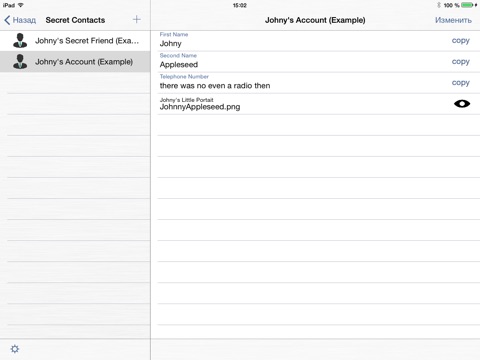The height and width of the screenshot is (360, 480).
Task: Open the JohnnyAppleseed.png attachment row
Action: pos(318,104)
